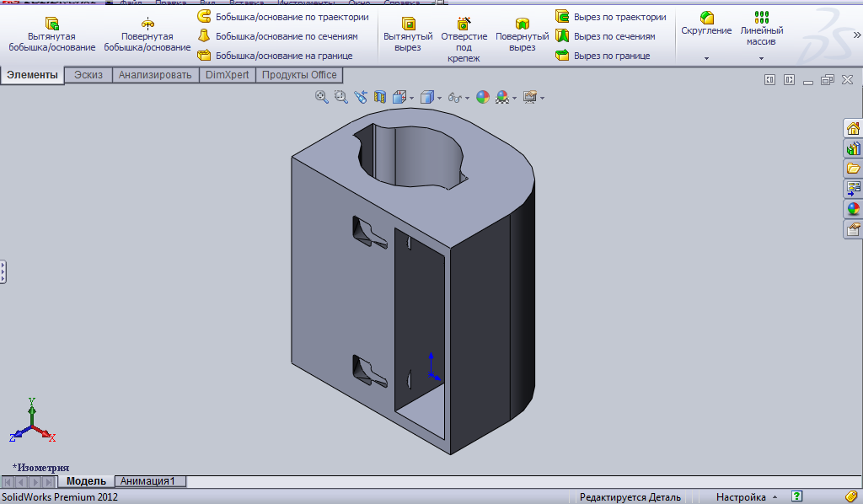Open Отверстие под крепеж wizard
This screenshot has height=504, width=863.
[464, 39]
